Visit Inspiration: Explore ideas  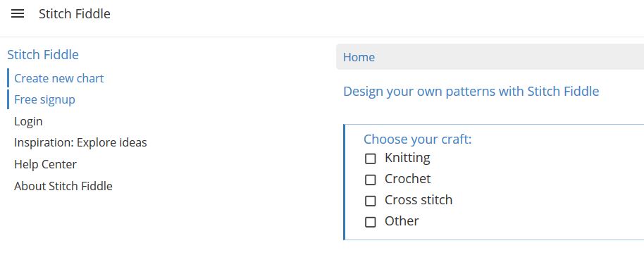(80, 142)
